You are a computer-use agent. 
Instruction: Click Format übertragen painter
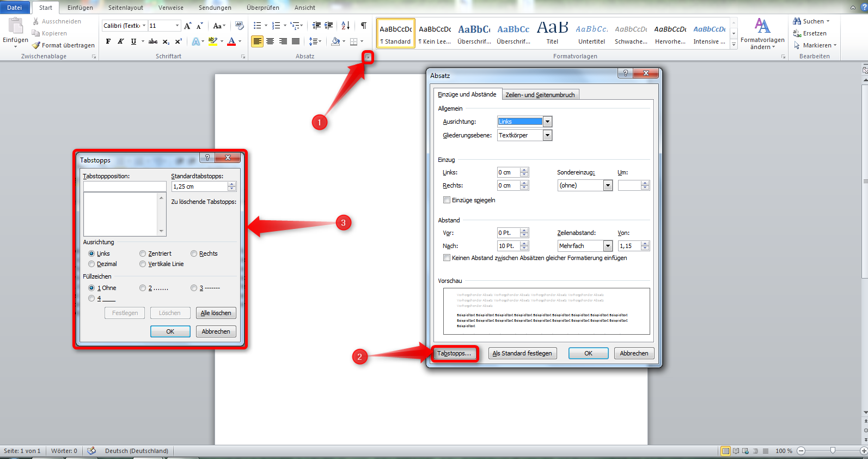point(63,45)
